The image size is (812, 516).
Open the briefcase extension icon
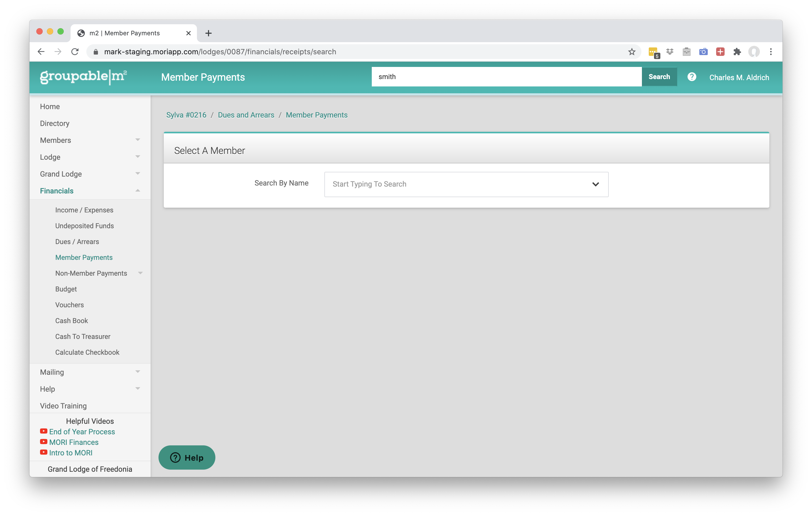point(687,52)
